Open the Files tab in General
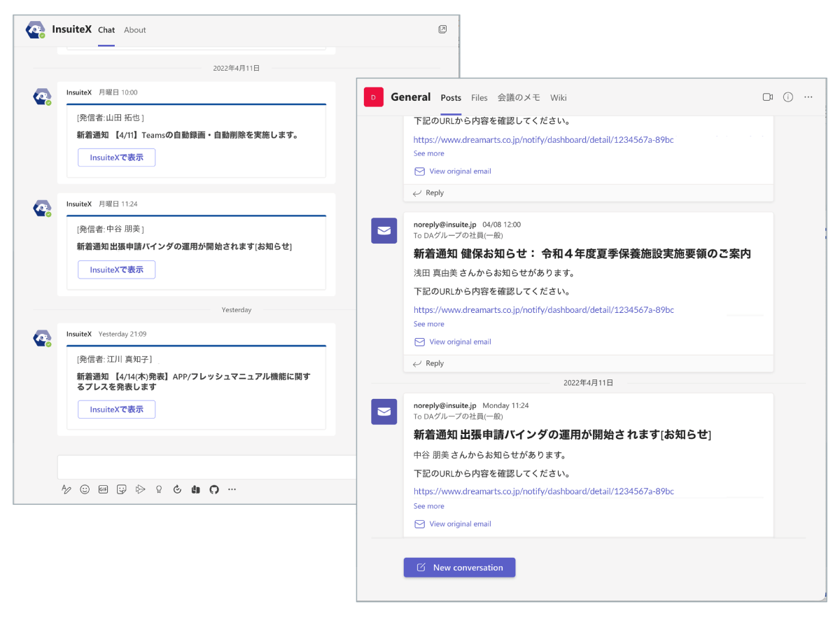 [479, 98]
